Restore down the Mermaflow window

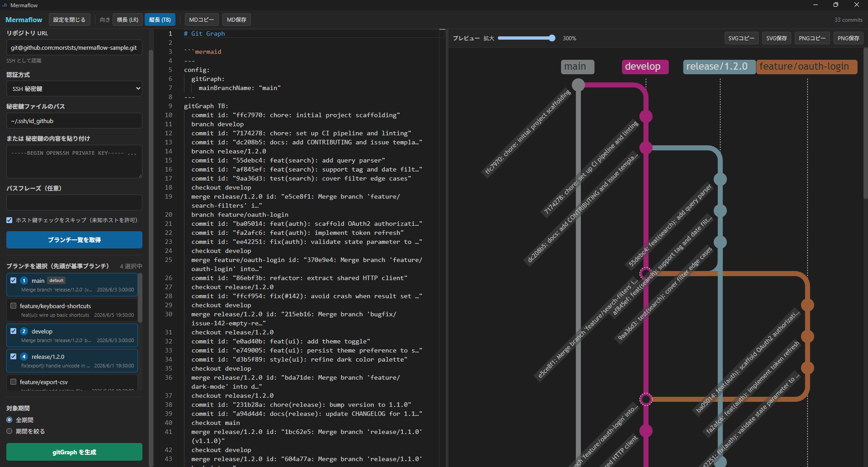point(836,5)
